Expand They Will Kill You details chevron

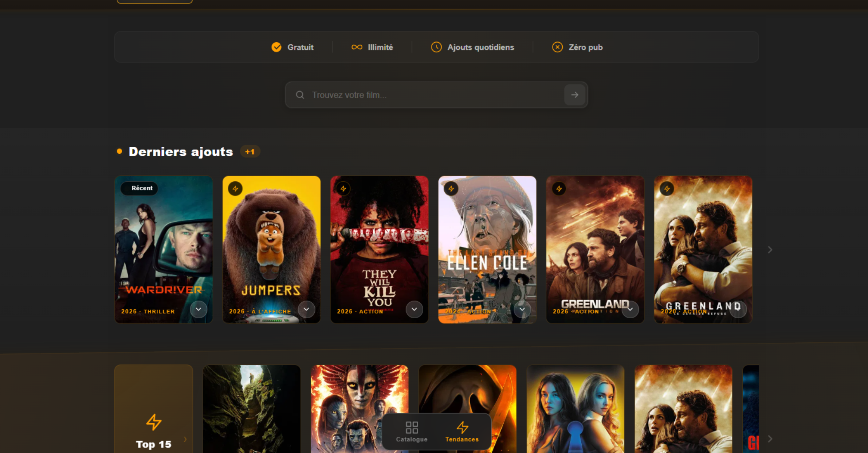tap(414, 309)
